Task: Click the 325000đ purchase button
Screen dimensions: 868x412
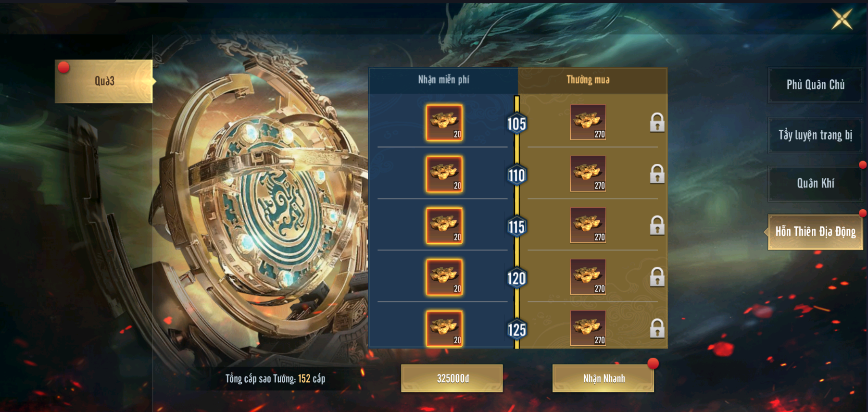Action: (452, 378)
